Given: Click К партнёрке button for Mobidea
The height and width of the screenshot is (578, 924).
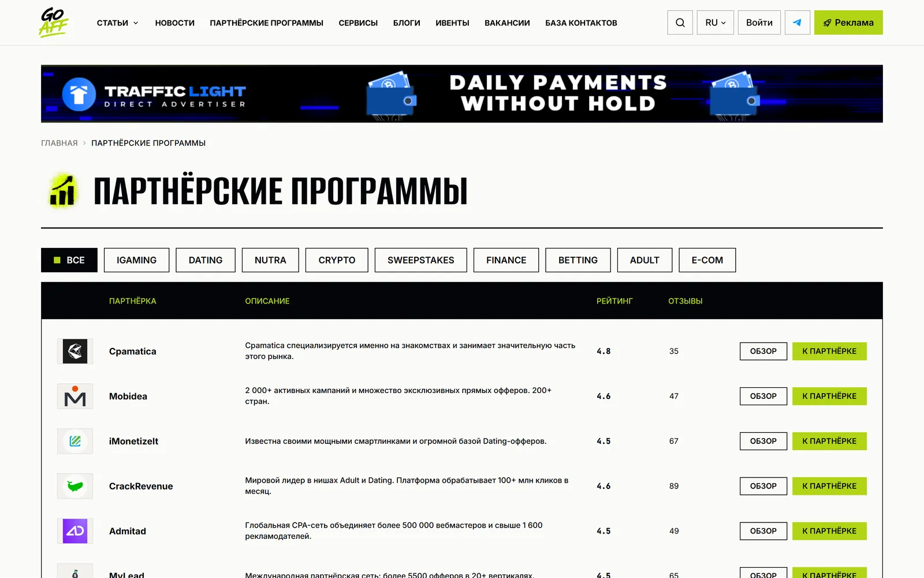Looking at the screenshot, I should coord(829,397).
